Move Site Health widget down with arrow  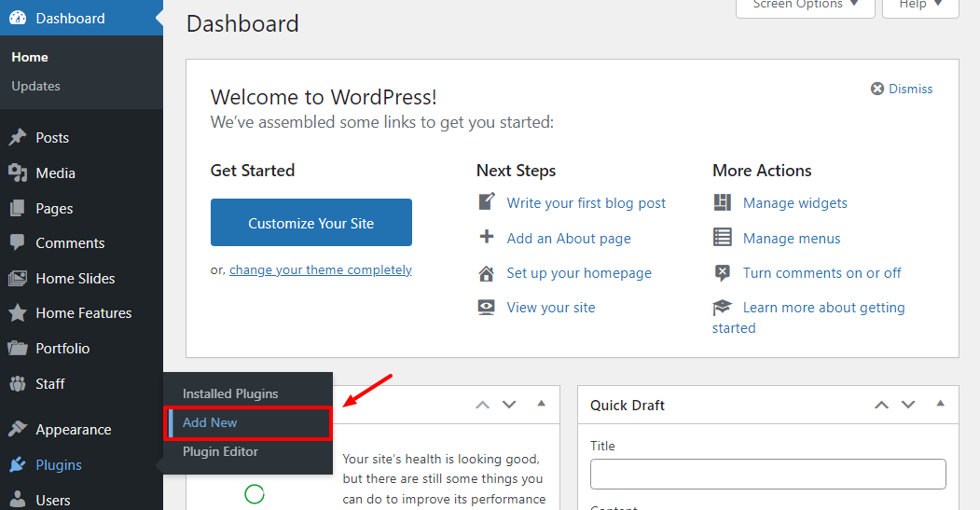click(509, 405)
